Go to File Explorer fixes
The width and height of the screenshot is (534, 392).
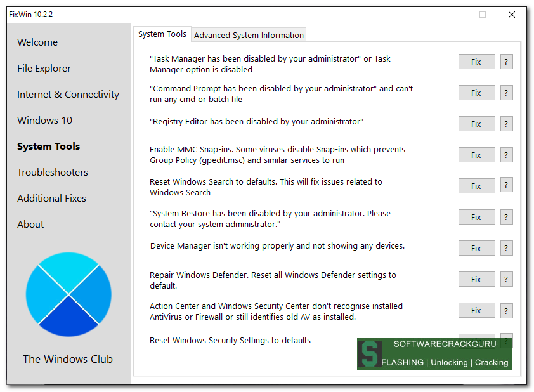point(44,69)
